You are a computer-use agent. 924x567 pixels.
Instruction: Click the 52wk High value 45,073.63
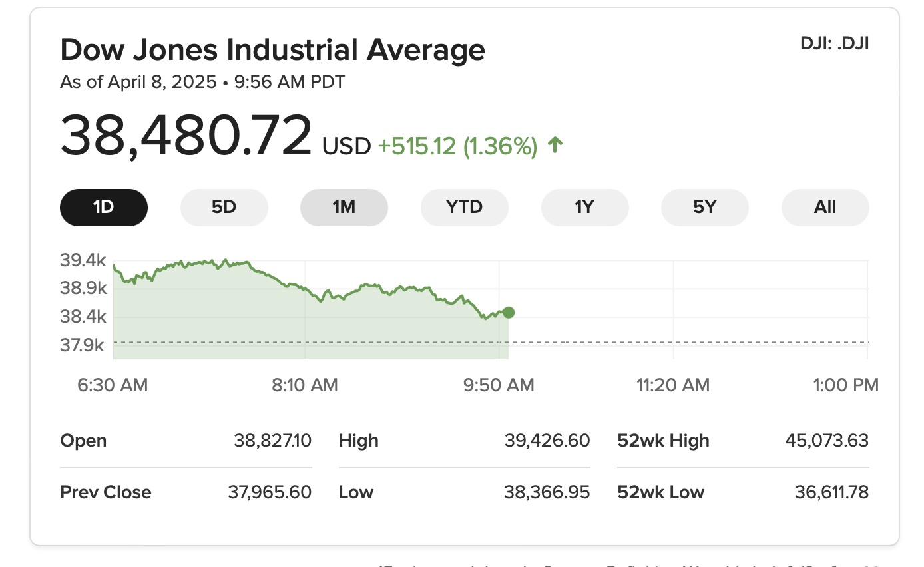point(826,441)
